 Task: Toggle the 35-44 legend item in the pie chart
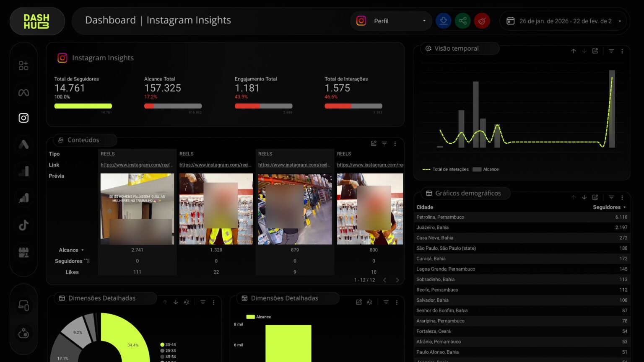(x=168, y=345)
